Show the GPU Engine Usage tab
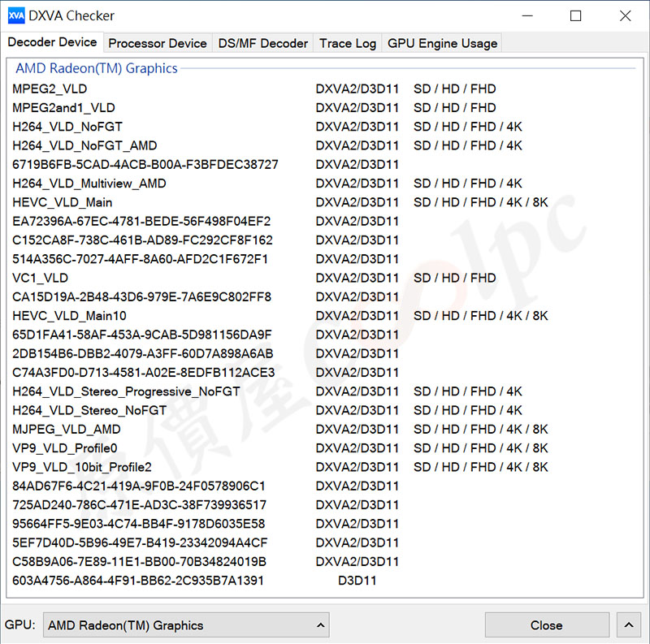Viewport: 650px width, 644px height. (442, 43)
